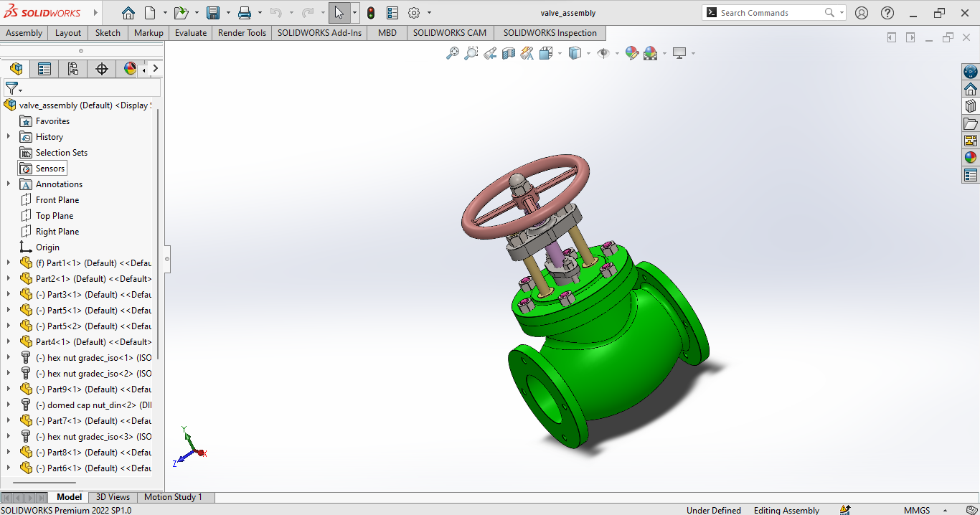Open File Explorer folder in task pane
This screenshot has width=980, height=515.
pos(971,123)
